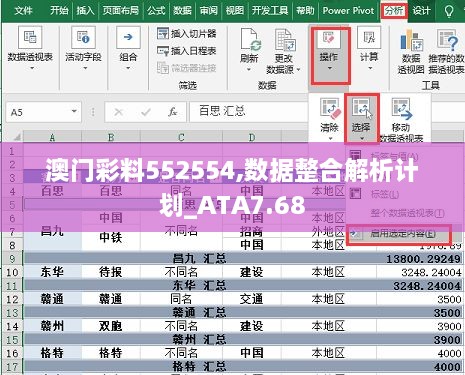Click the 昌九 汇总 subtotal cell
Image resolution: width=465 pixels, height=375 pixels.
click(x=199, y=259)
